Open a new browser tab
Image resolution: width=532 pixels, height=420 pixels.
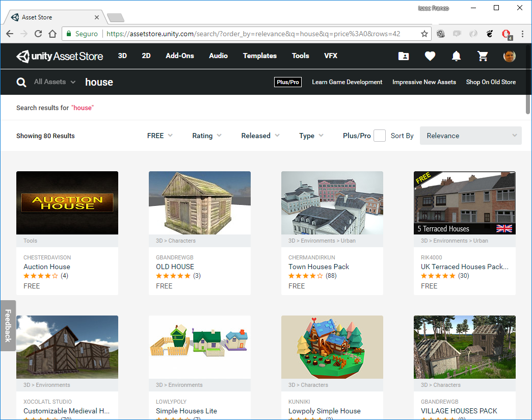(115, 17)
